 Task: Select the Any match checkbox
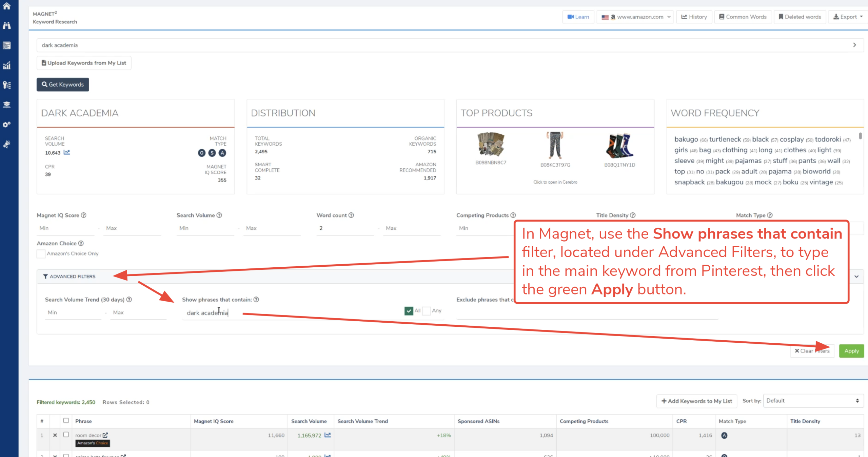427,310
